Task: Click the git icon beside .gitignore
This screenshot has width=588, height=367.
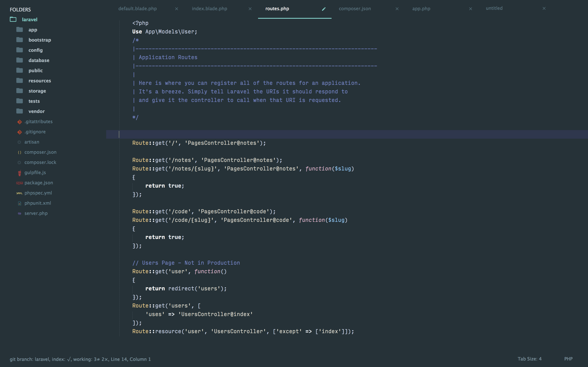Action: pyautogui.click(x=19, y=132)
